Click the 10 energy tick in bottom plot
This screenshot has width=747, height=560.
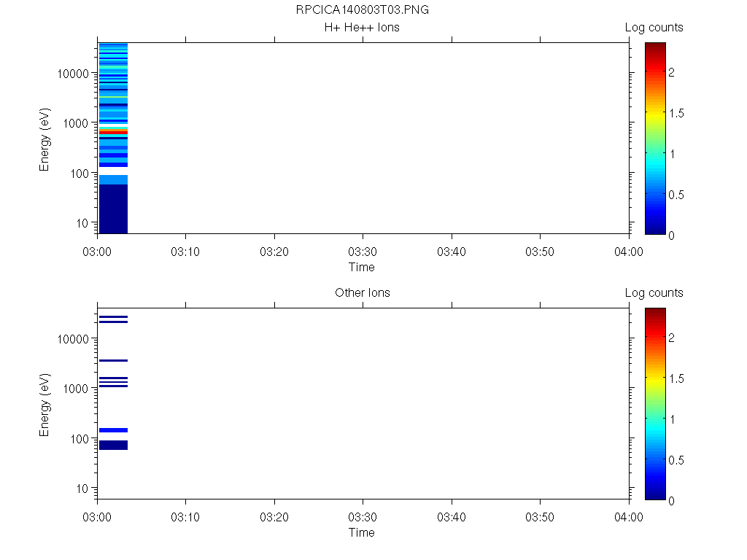pos(82,489)
